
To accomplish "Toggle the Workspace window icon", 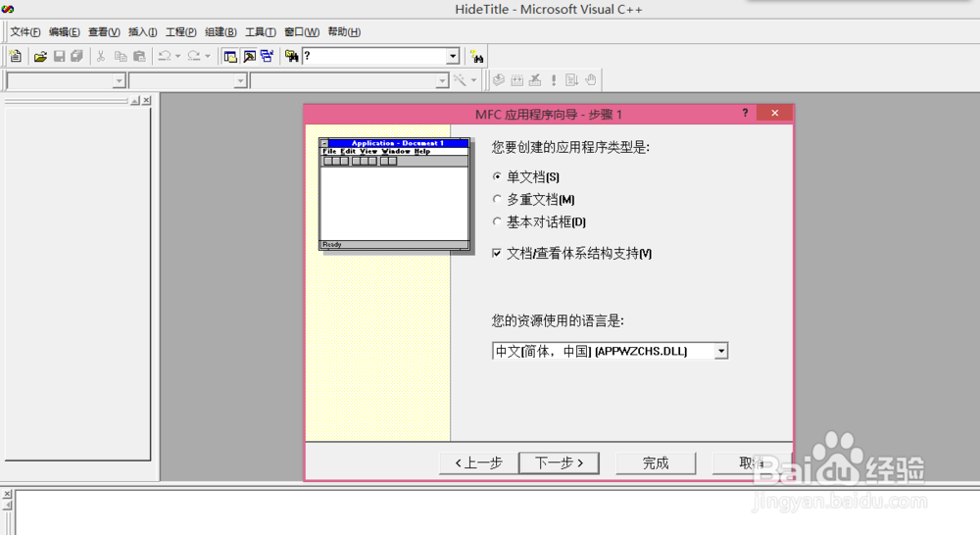I will 230,56.
